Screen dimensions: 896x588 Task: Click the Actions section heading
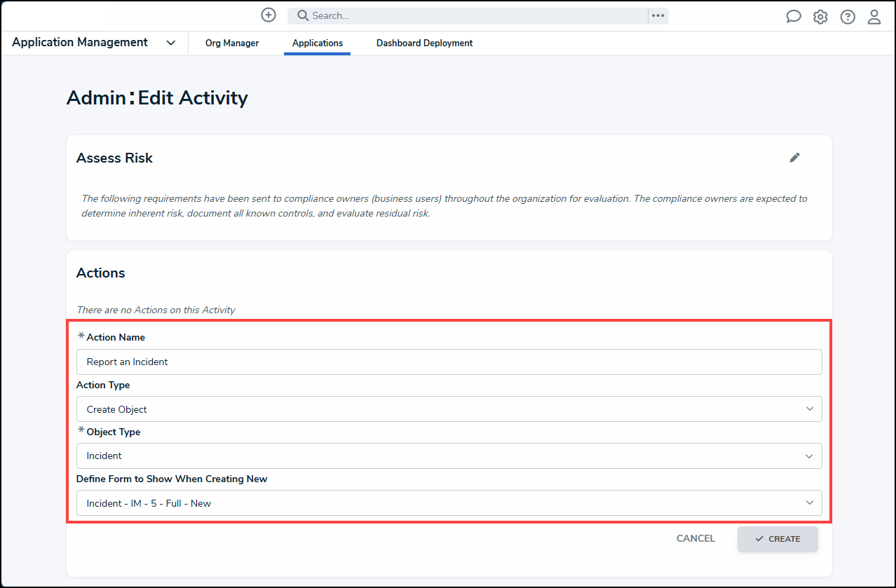[101, 273]
